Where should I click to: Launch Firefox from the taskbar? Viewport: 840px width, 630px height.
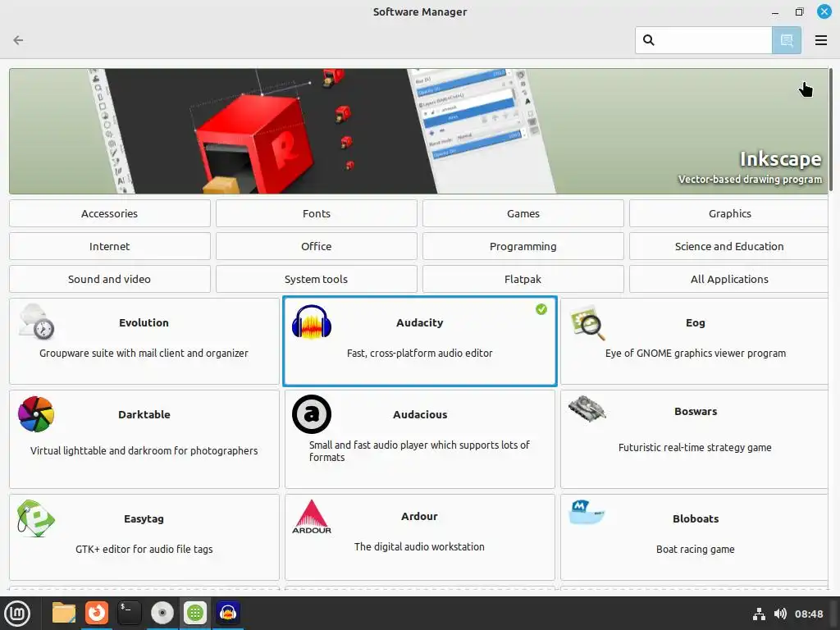point(97,613)
